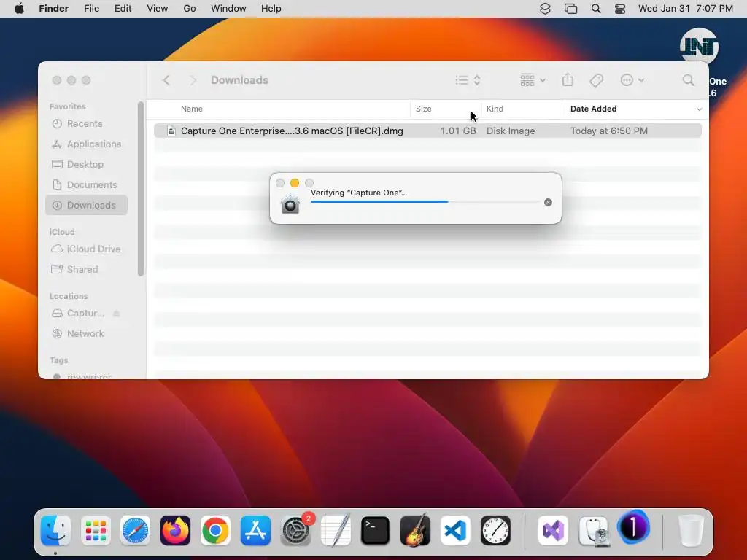
Task: Open the Apple menu
Action: point(19,9)
